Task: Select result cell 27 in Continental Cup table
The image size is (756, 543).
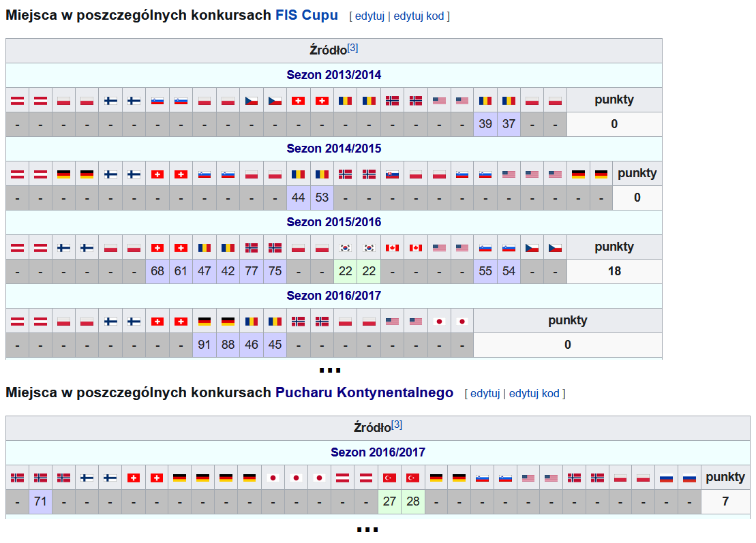Action: click(x=389, y=501)
